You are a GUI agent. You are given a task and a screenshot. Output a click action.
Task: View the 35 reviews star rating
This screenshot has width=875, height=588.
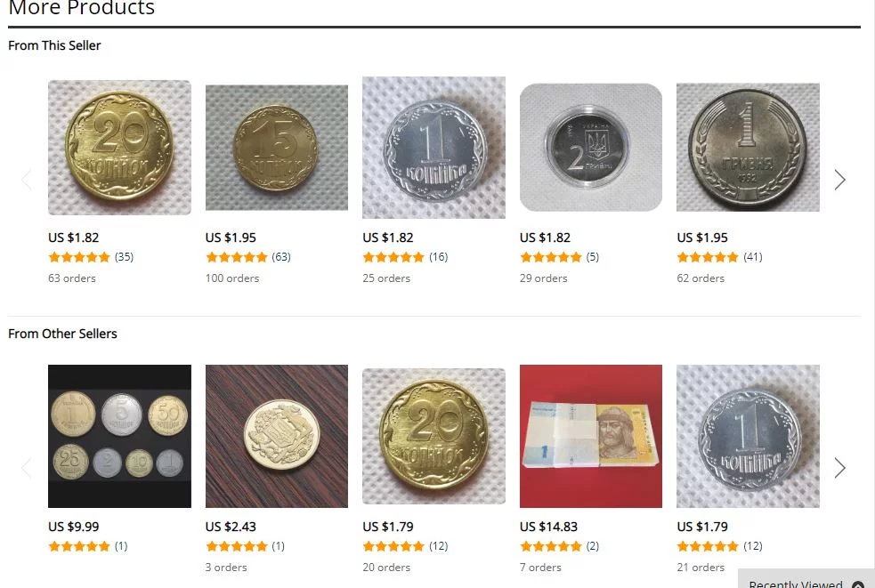tap(79, 257)
